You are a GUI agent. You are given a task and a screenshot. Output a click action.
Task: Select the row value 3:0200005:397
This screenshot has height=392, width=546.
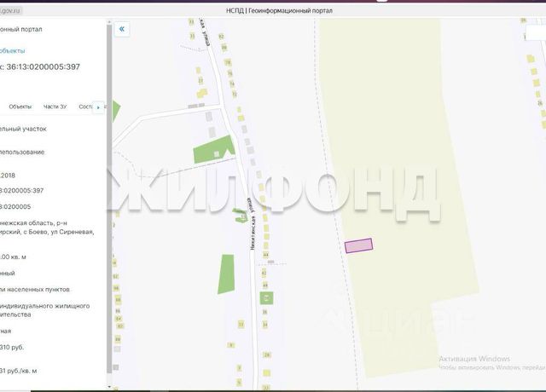click(21, 191)
